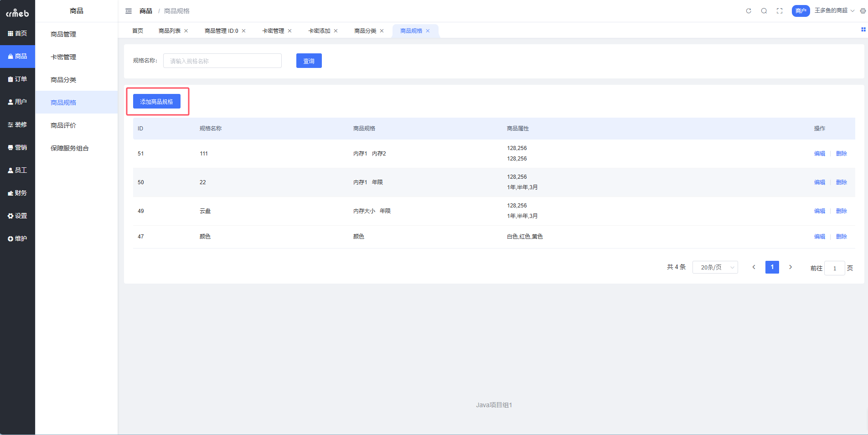This screenshot has width=868, height=435.
Task: Click the settings gear in top-right corner
Action: click(x=863, y=11)
